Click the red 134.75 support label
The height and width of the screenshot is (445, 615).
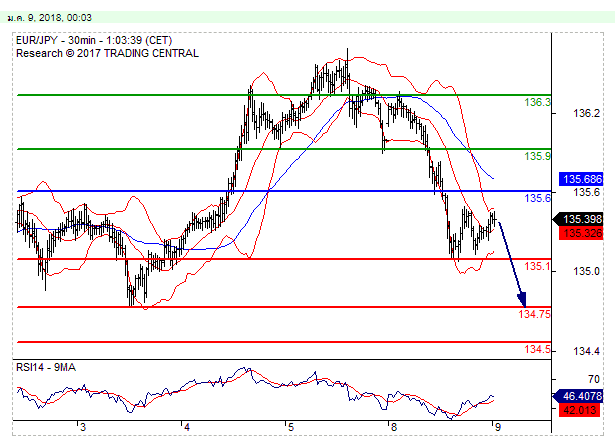pos(535,314)
